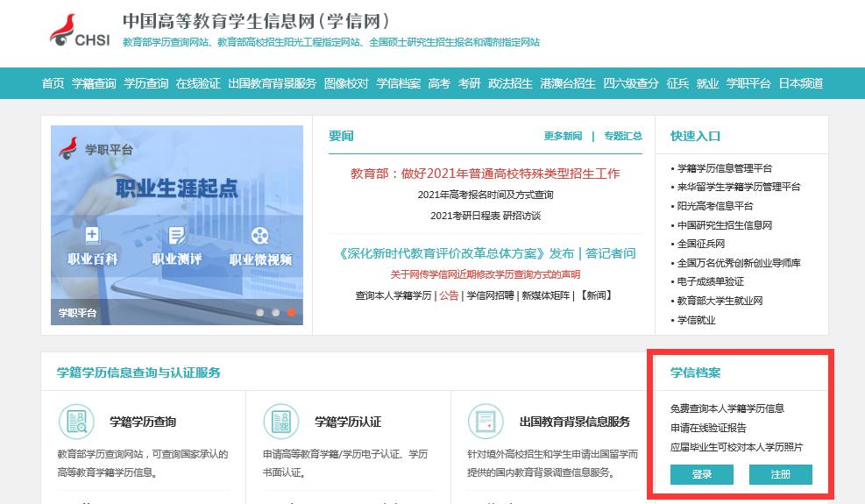Viewport: 865px width, 504px height.
Task: Open 征兵 in the navigation bar
Action: click(x=677, y=83)
